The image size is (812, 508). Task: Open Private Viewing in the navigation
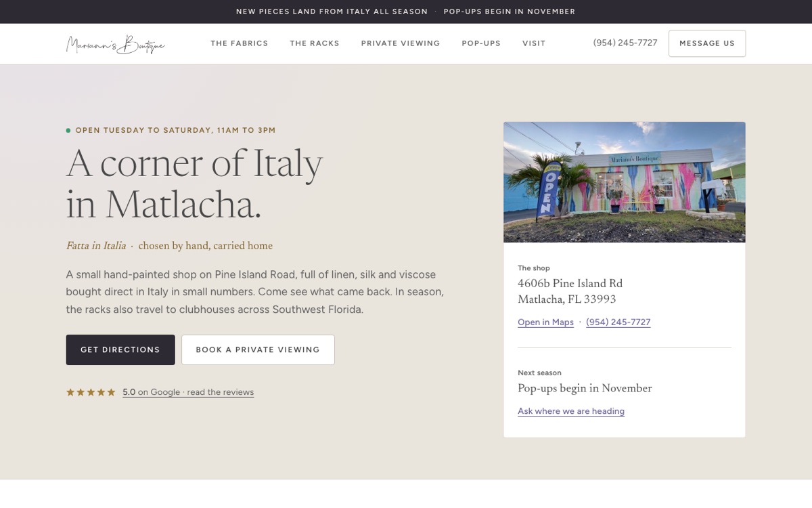tap(401, 43)
